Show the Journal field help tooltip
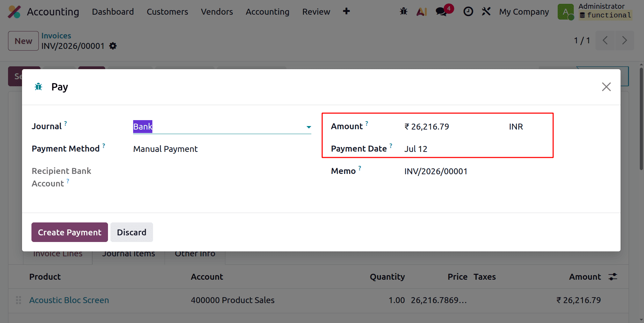Viewport: 644px width, 323px height. click(x=66, y=123)
